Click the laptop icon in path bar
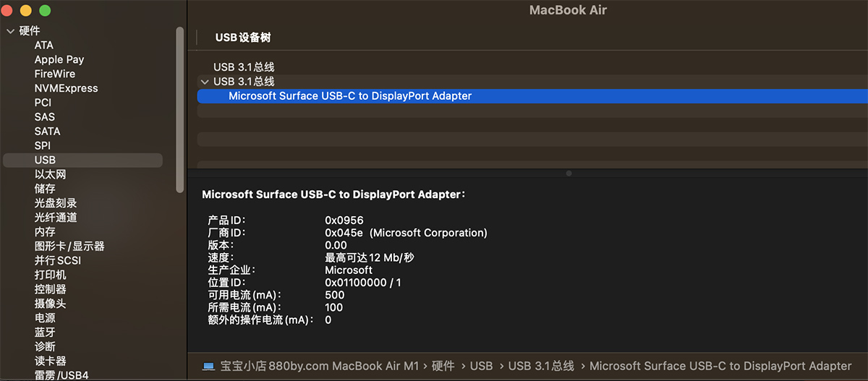 208,366
